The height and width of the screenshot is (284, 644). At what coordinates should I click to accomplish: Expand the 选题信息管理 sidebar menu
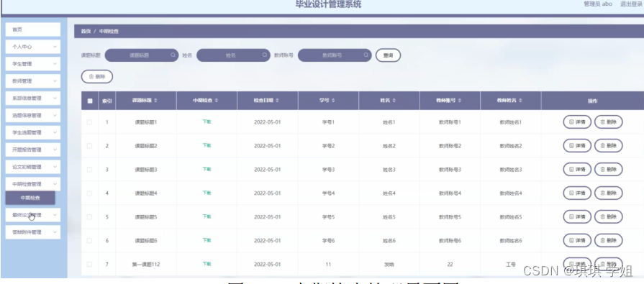(x=33, y=116)
